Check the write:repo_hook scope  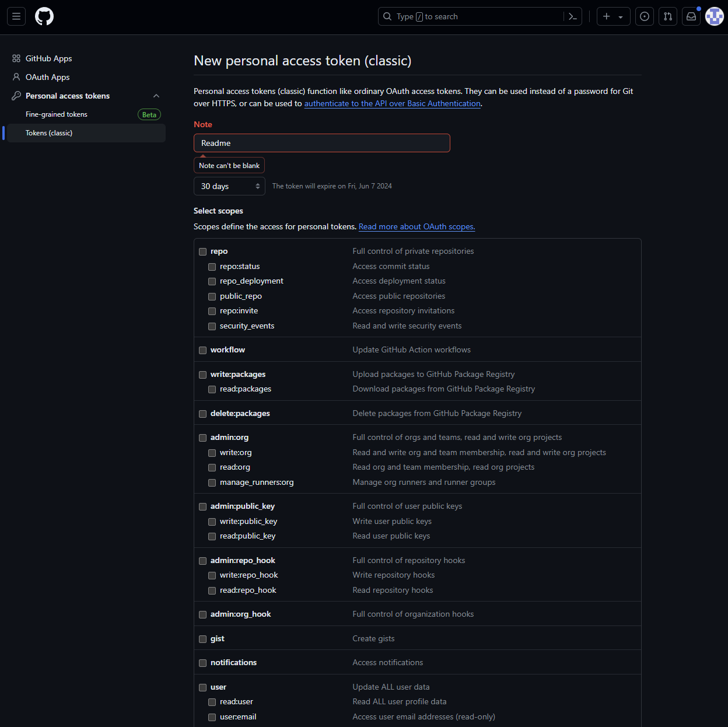pyautogui.click(x=212, y=575)
